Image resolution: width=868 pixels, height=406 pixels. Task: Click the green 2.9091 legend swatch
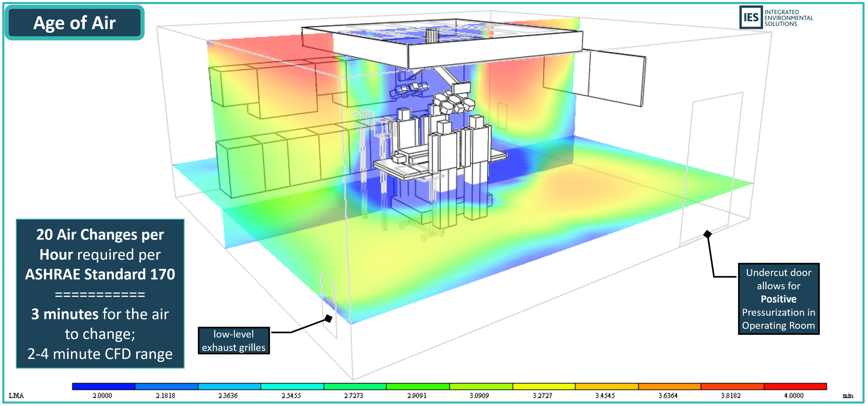coord(418,387)
